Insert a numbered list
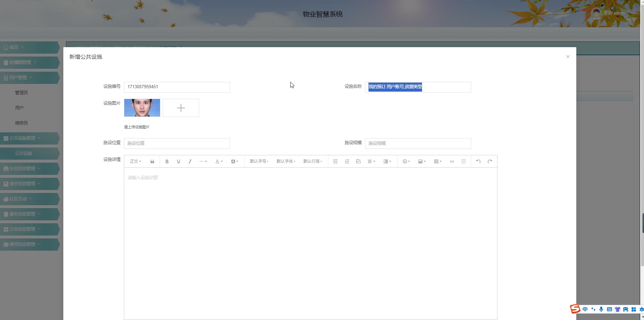Viewport: 644px width, 320px height. click(347, 161)
